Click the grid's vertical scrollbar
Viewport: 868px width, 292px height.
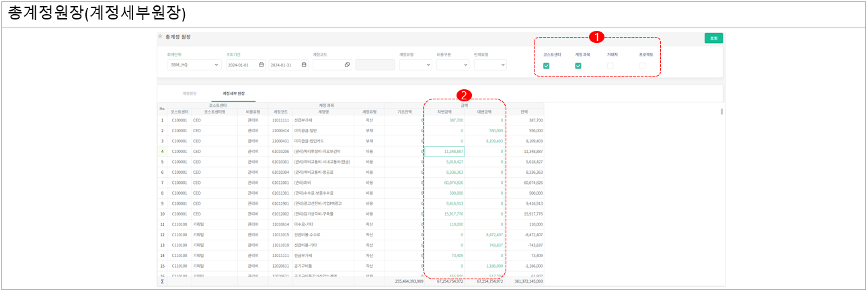(x=721, y=112)
